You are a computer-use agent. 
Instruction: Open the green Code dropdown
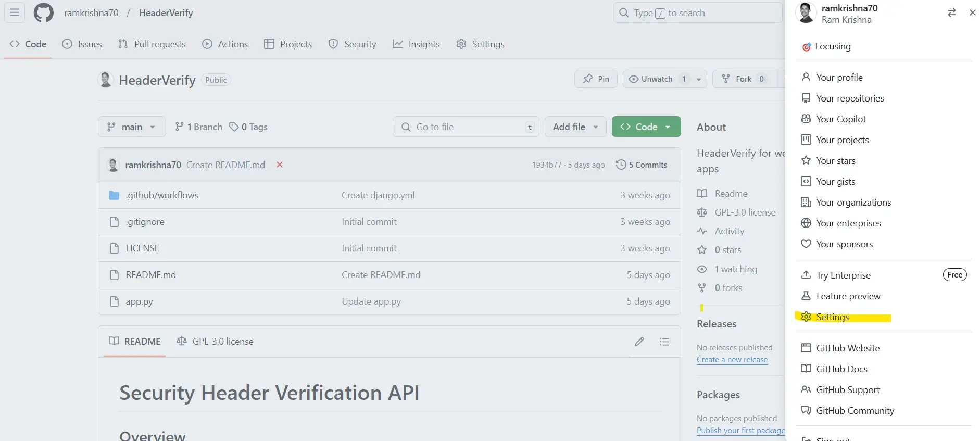pos(646,127)
